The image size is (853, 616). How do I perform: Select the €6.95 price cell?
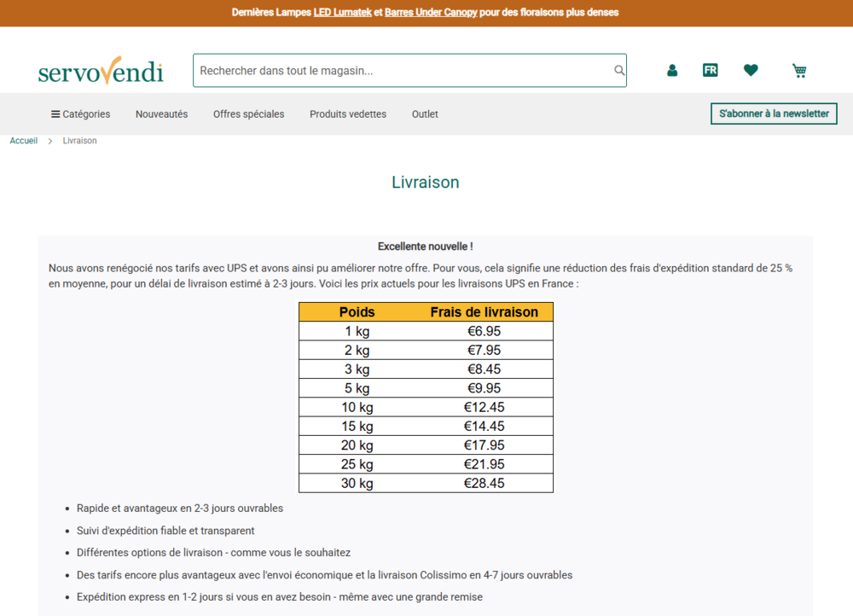[x=485, y=331]
